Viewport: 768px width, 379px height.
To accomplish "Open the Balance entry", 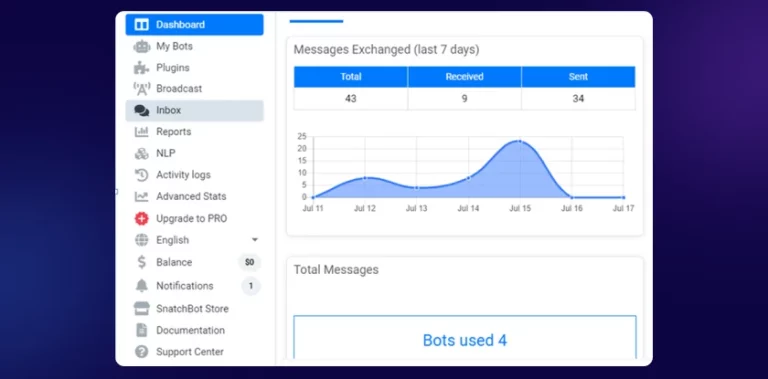I will 174,262.
